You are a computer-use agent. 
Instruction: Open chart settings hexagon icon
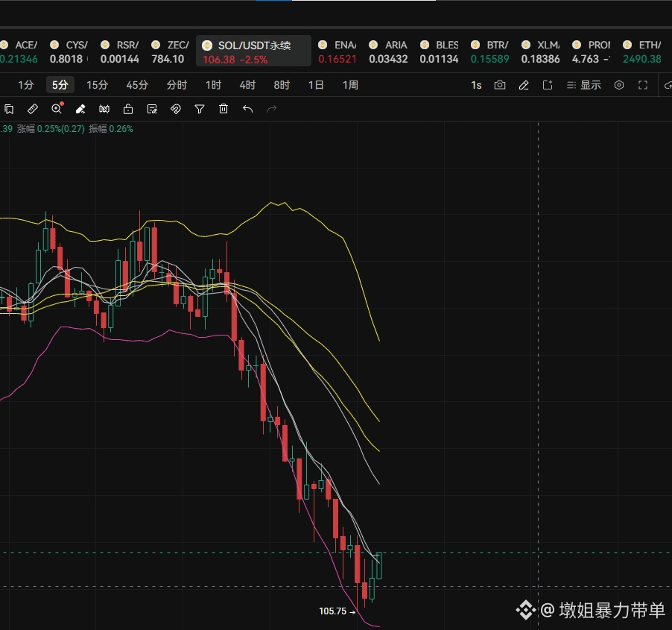tap(619, 85)
